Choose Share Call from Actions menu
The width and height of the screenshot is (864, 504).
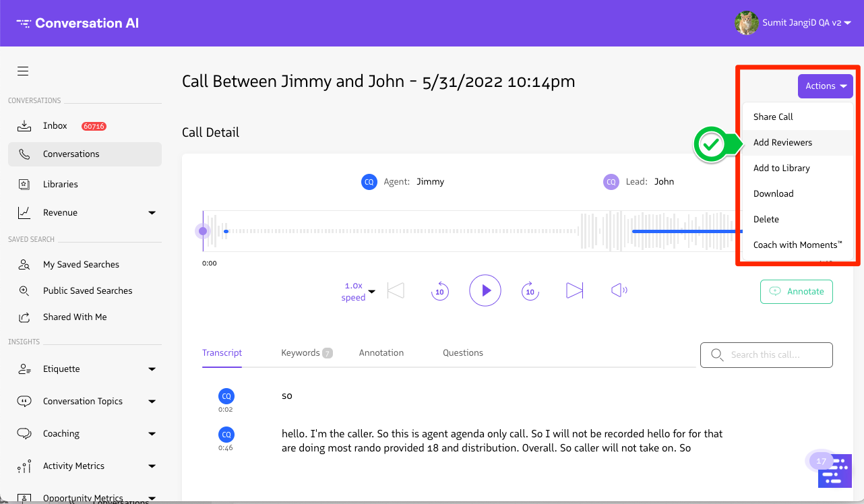(773, 117)
